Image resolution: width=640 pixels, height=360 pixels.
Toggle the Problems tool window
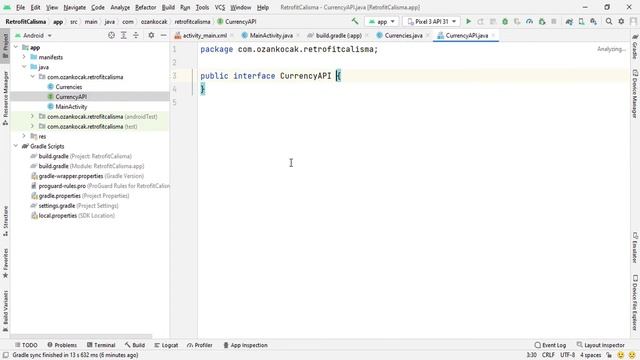pos(62,345)
